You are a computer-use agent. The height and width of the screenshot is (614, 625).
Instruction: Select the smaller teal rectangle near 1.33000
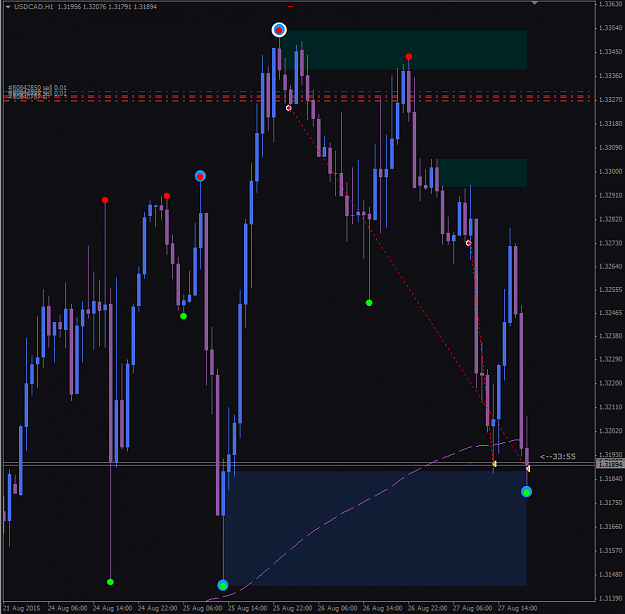pos(482,173)
